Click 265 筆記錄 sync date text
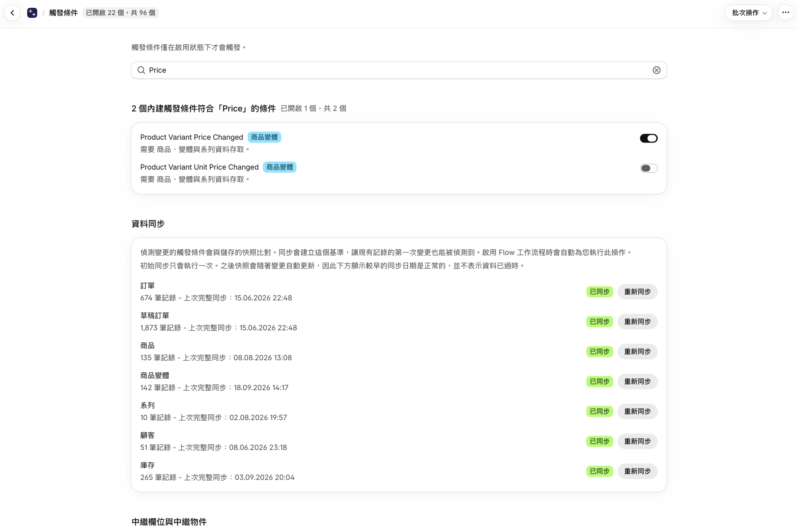 click(x=217, y=478)
